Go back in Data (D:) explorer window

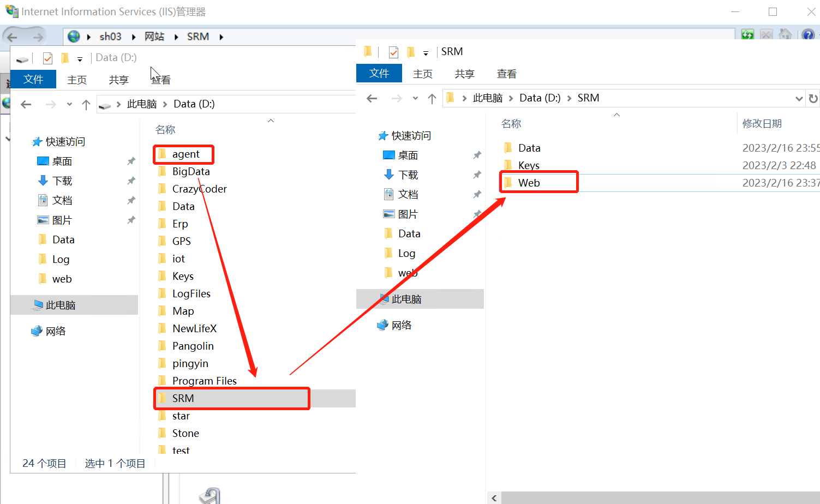pyautogui.click(x=26, y=105)
